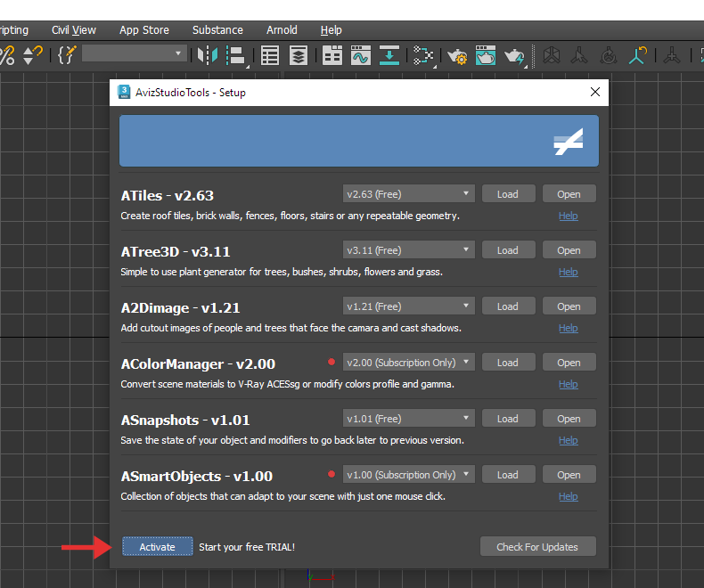Toggle Percent Snap in the toolbar

click(x=7, y=55)
